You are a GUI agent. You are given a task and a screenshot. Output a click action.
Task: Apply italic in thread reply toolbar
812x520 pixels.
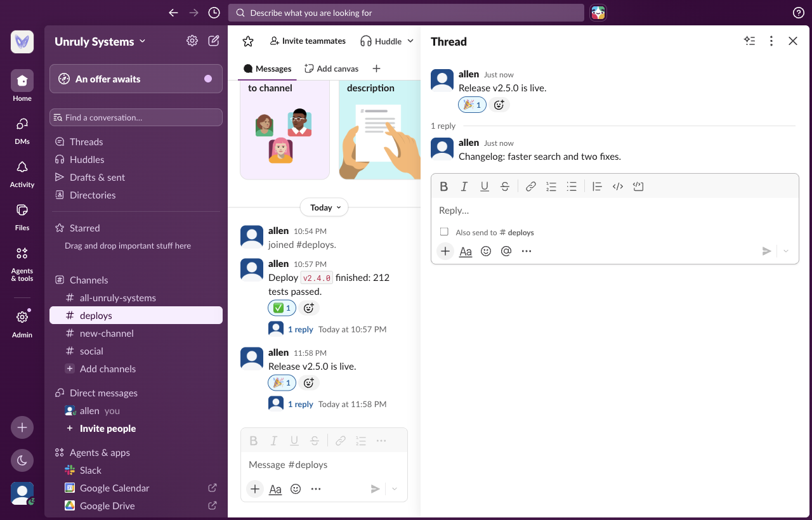tap(464, 186)
